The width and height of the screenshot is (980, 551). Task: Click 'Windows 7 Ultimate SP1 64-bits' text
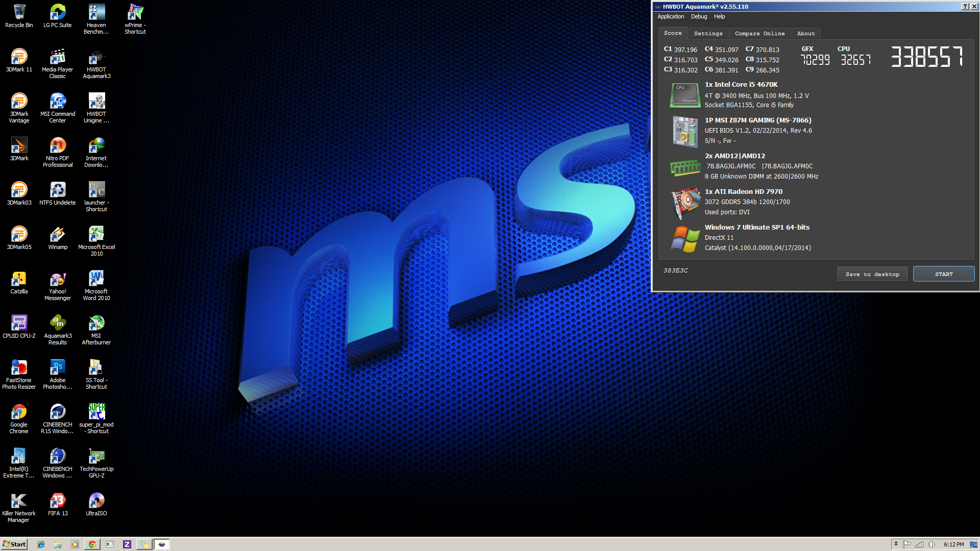757,228
